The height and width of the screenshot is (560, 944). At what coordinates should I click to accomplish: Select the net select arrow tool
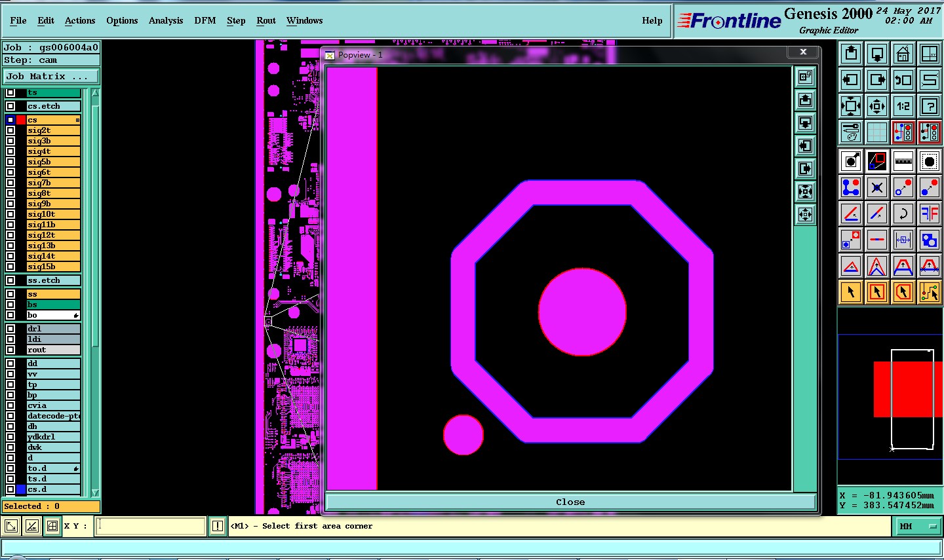coord(930,292)
